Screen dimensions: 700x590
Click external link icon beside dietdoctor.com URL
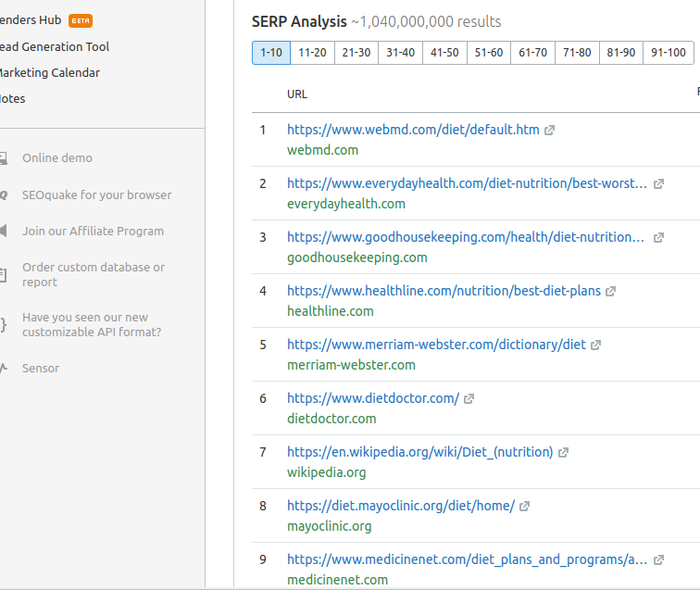469,399
